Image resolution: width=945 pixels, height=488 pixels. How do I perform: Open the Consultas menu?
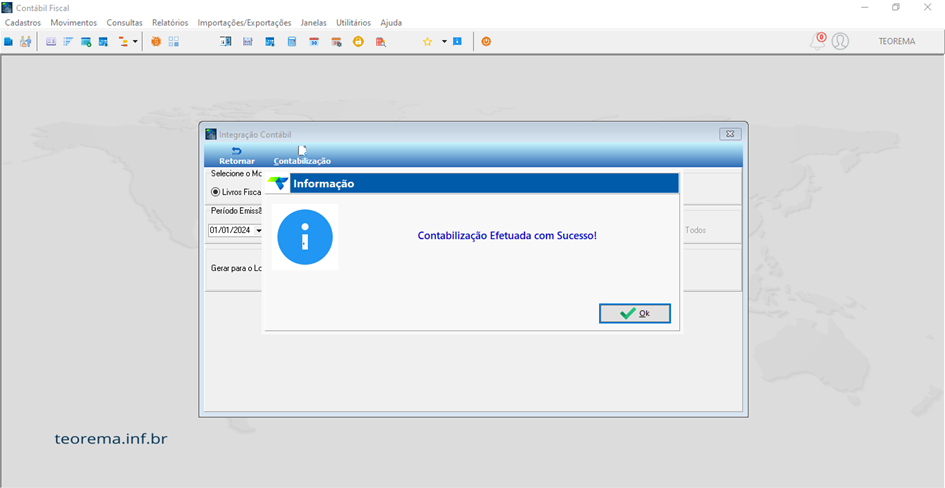(x=125, y=23)
